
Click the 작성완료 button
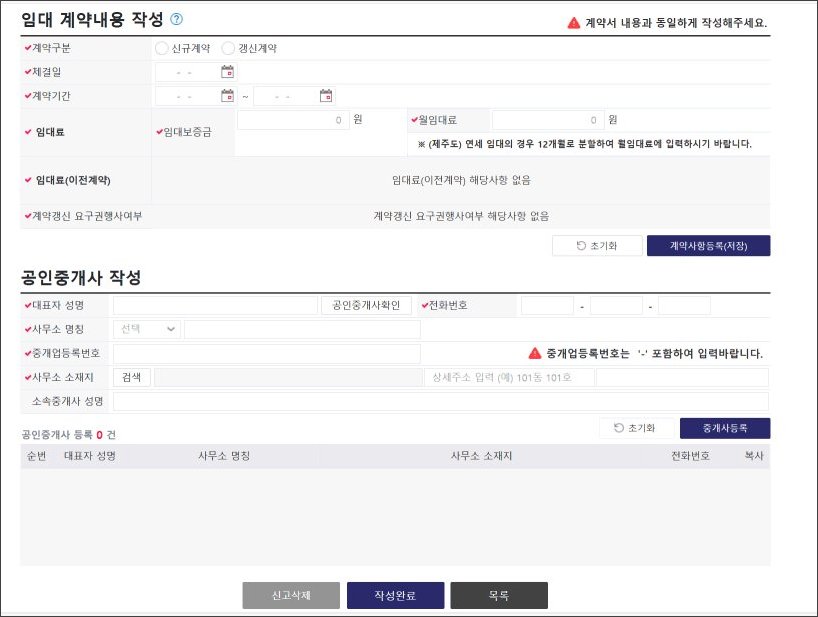(x=394, y=594)
